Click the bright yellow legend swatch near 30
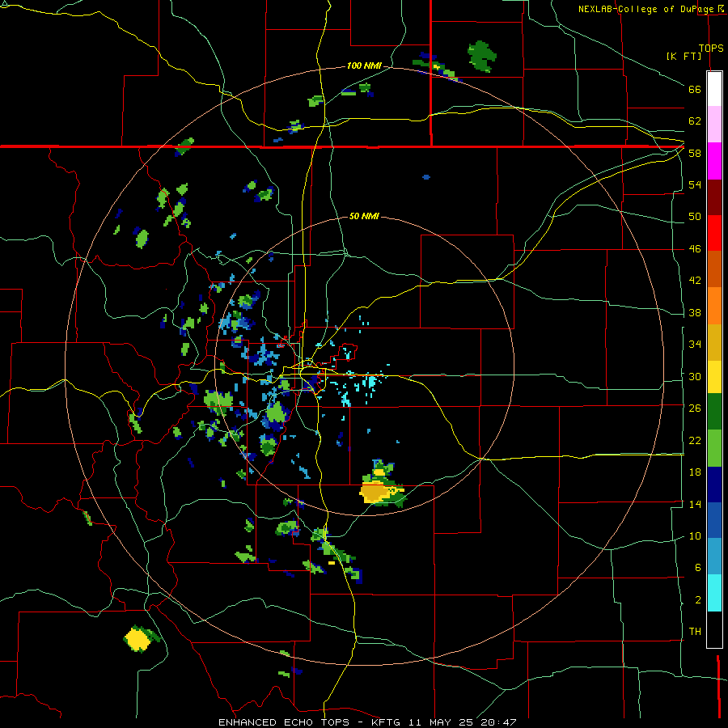728x728 pixels. (x=714, y=377)
